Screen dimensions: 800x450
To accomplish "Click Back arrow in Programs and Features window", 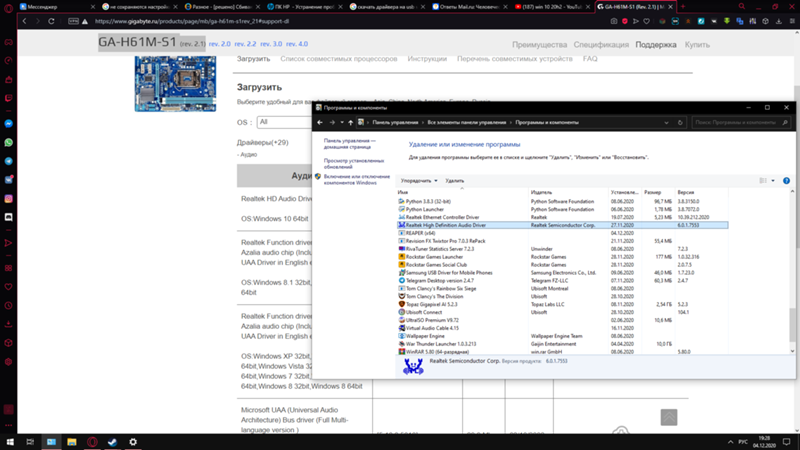I will coord(320,122).
